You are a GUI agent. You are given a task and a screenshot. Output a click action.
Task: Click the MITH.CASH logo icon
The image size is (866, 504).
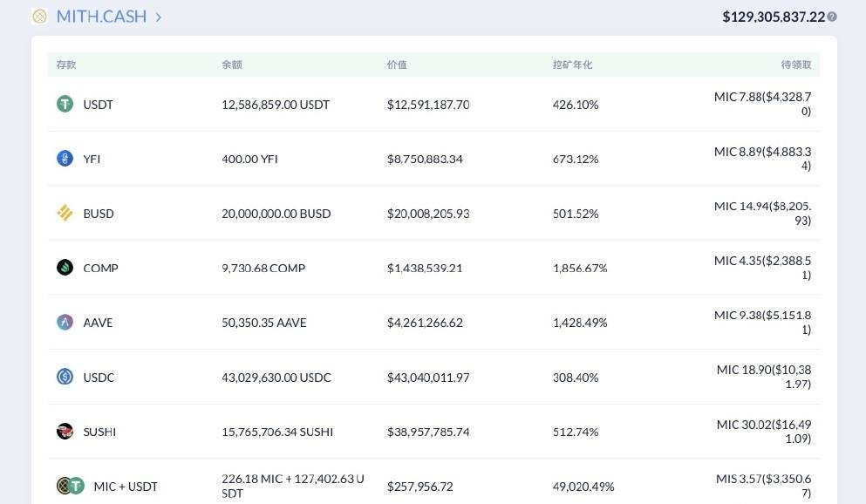(39, 17)
